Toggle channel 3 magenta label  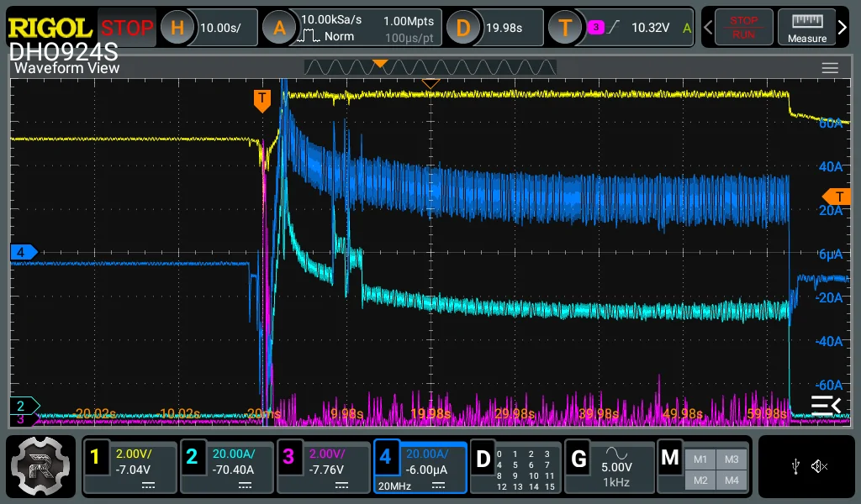[288, 456]
